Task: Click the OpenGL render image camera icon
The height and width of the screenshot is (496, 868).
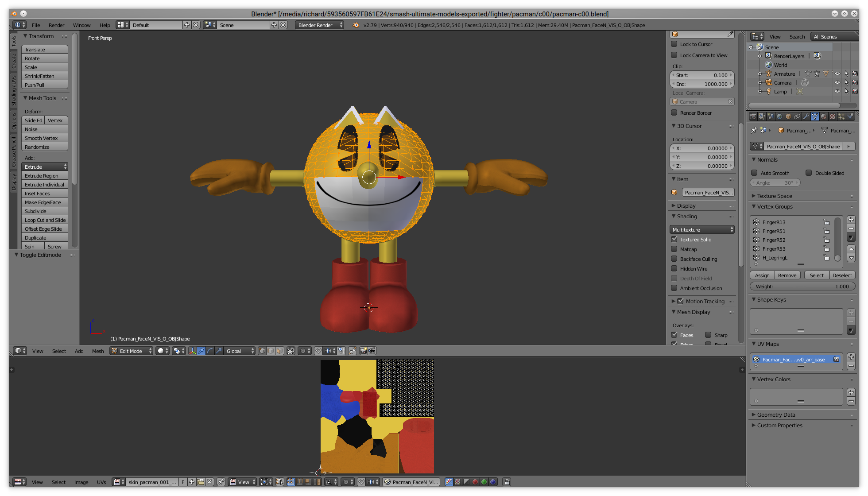Action: click(x=363, y=351)
